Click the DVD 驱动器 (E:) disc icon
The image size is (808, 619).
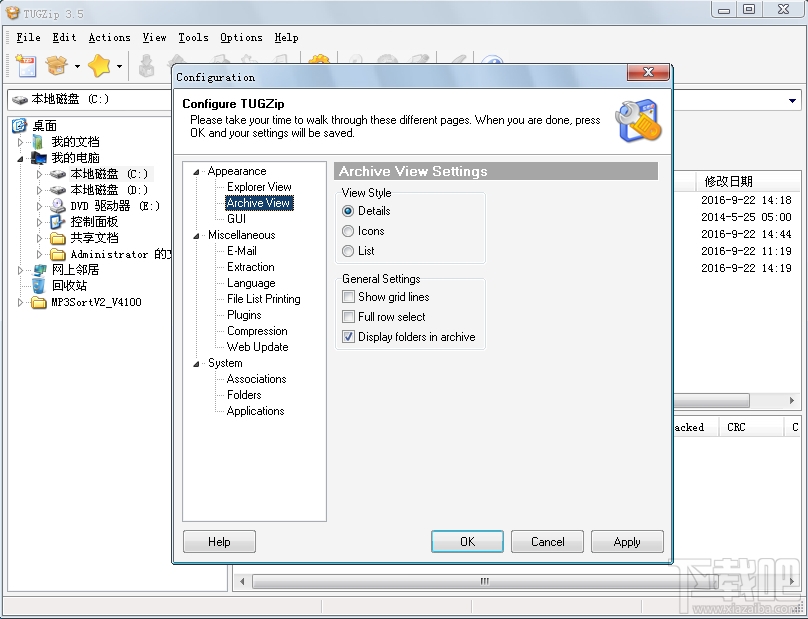(57, 206)
